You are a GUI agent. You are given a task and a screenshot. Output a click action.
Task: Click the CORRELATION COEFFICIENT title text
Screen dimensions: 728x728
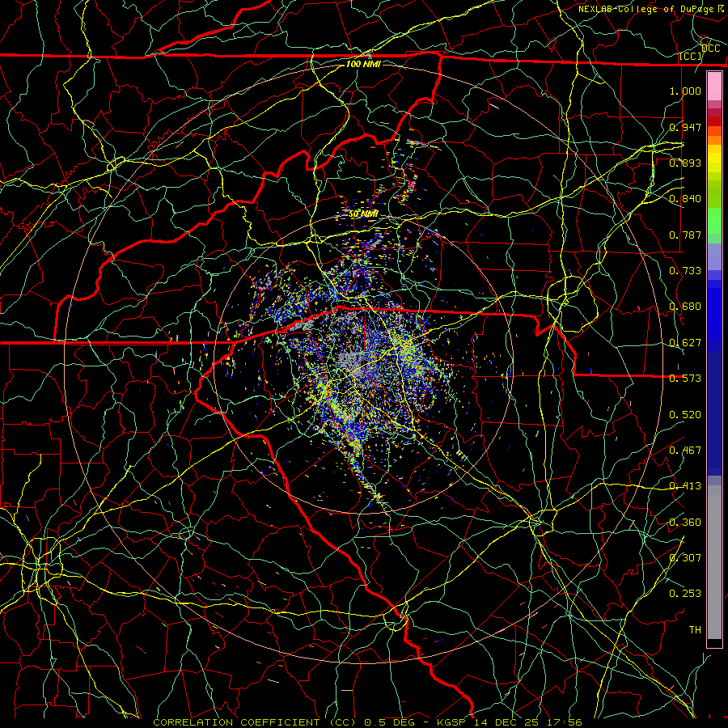(236, 722)
